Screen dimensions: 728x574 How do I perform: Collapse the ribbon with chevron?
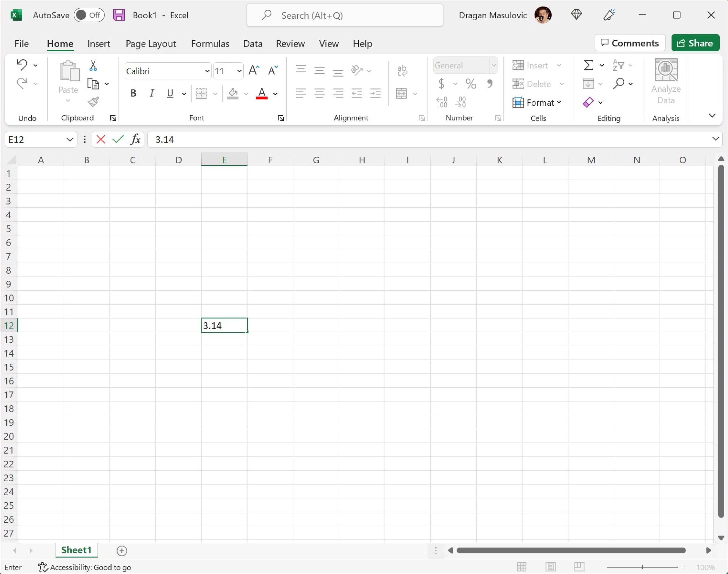[x=712, y=116]
